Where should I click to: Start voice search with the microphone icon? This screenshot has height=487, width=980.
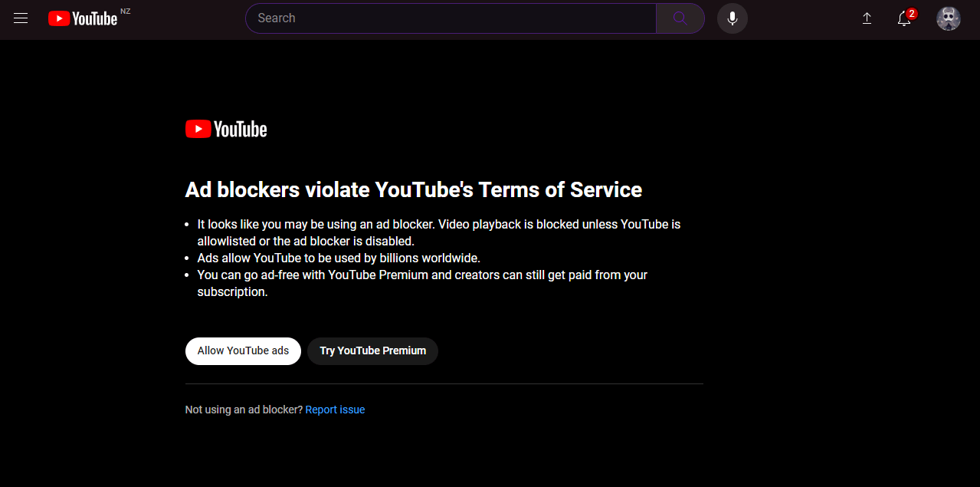pyautogui.click(x=733, y=18)
